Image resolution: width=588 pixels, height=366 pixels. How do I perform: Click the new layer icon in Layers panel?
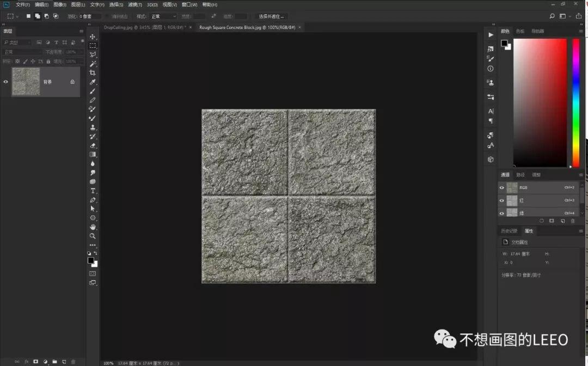pyautogui.click(x=64, y=362)
